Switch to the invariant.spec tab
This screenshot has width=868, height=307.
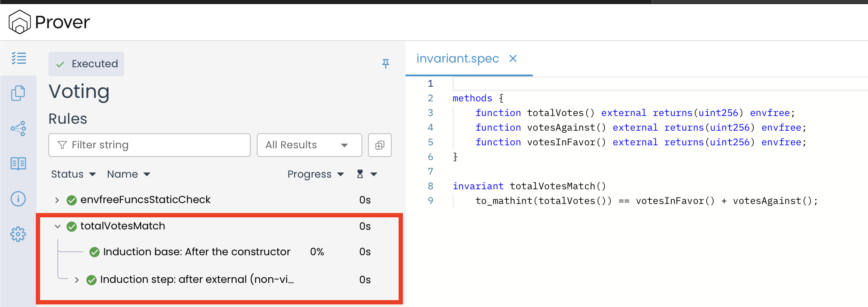457,59
